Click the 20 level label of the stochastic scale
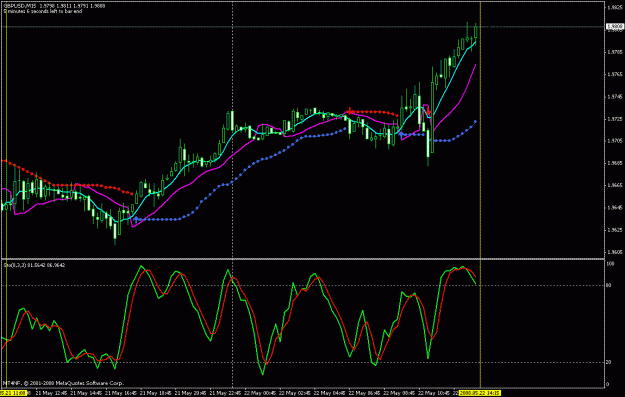The width and height of the screenshot is (625, 397). (608, 362)
